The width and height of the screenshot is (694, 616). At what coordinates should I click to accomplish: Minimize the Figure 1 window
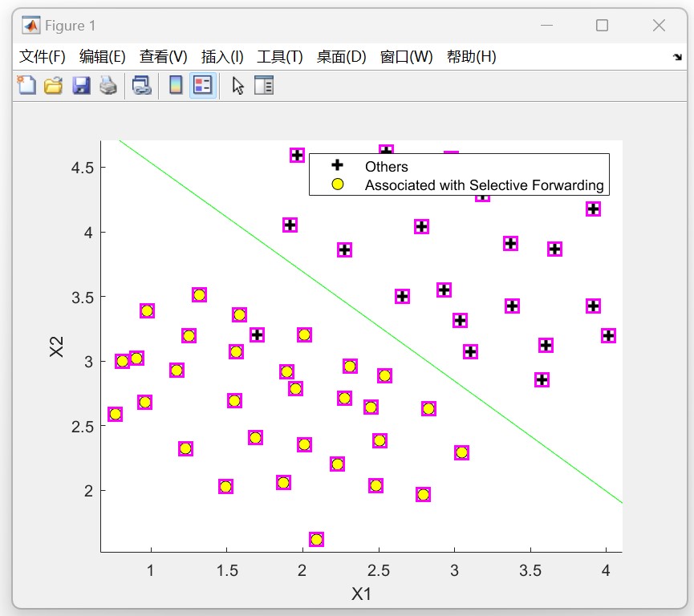pyautogui.click(x=546, y=25)
